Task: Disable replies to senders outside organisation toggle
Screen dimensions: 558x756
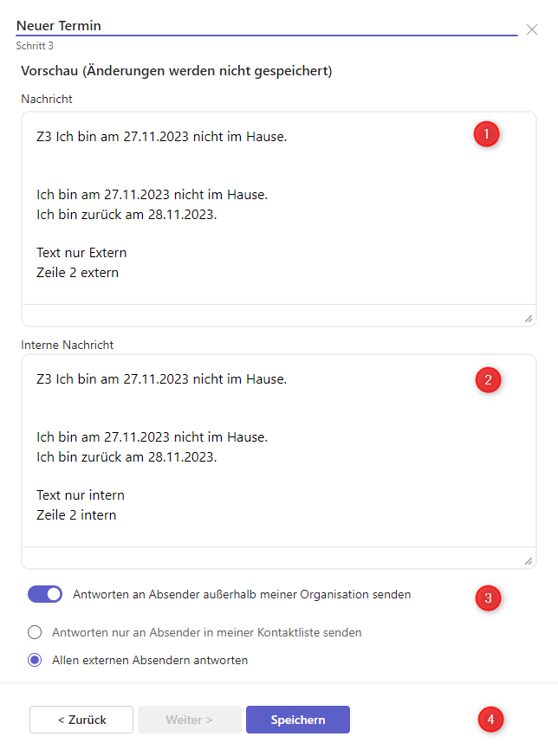Action: point(45,594)
